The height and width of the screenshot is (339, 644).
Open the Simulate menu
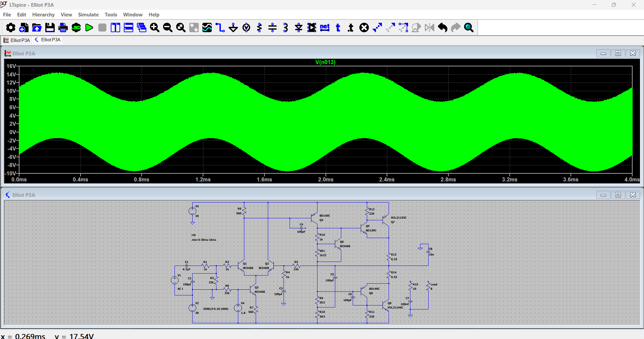[88, 15]
